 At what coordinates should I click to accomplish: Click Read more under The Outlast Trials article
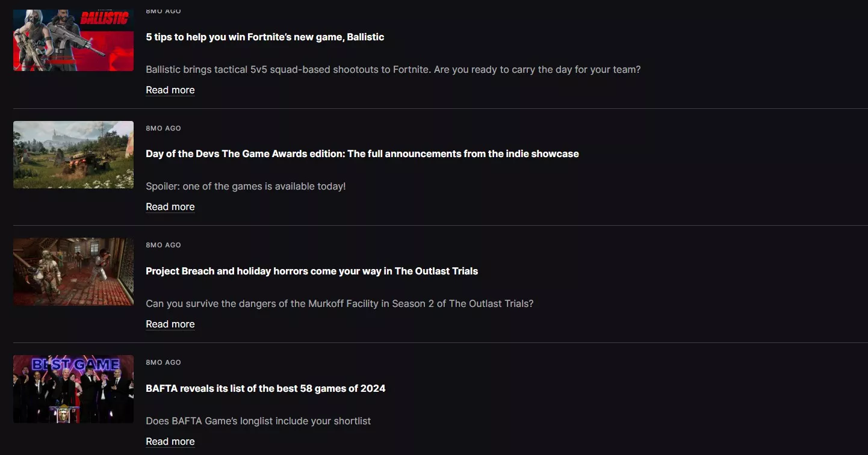(x=170, y=324)
